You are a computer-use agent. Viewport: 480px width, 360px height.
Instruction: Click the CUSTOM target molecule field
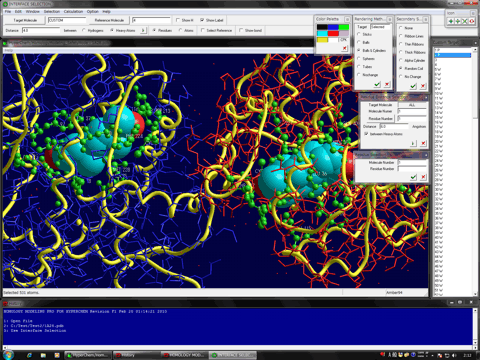pyautogui.click(x=67, y=20)
